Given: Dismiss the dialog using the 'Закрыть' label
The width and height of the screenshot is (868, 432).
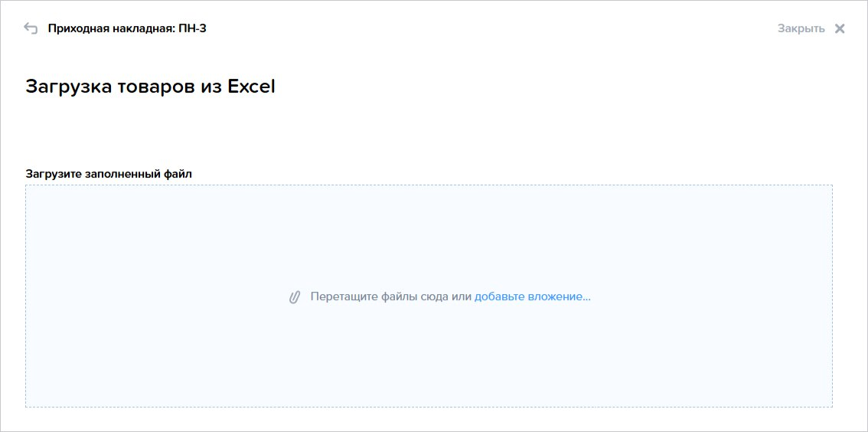Looking at the screenshot, I should [801, 29].
